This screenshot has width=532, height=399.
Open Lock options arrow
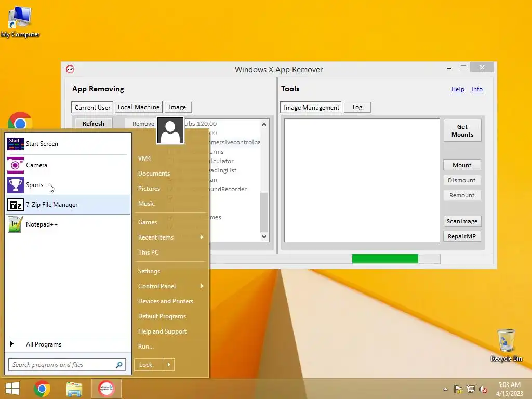169,365
